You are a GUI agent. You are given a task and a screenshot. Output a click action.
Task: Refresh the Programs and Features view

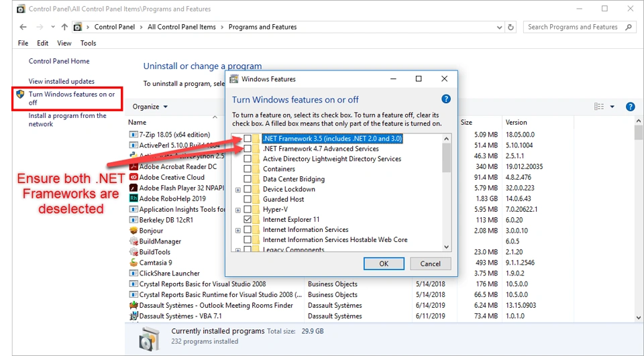[x=511, y=27]
